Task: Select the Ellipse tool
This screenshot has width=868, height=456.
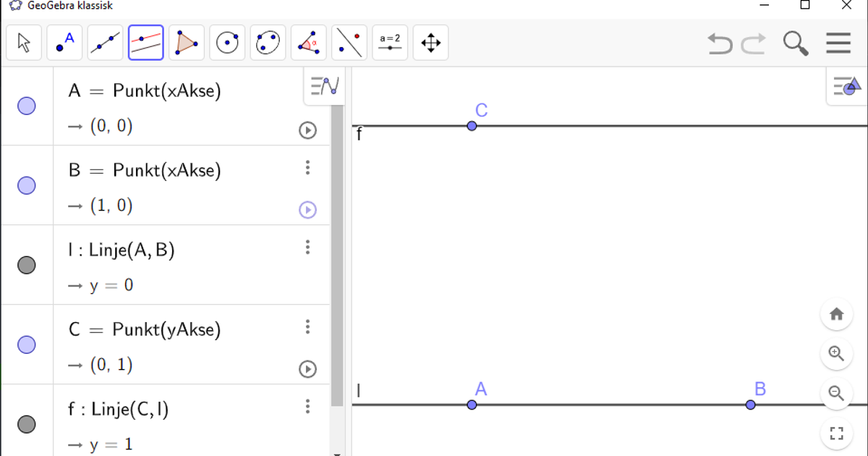Action: pos(268,43)
